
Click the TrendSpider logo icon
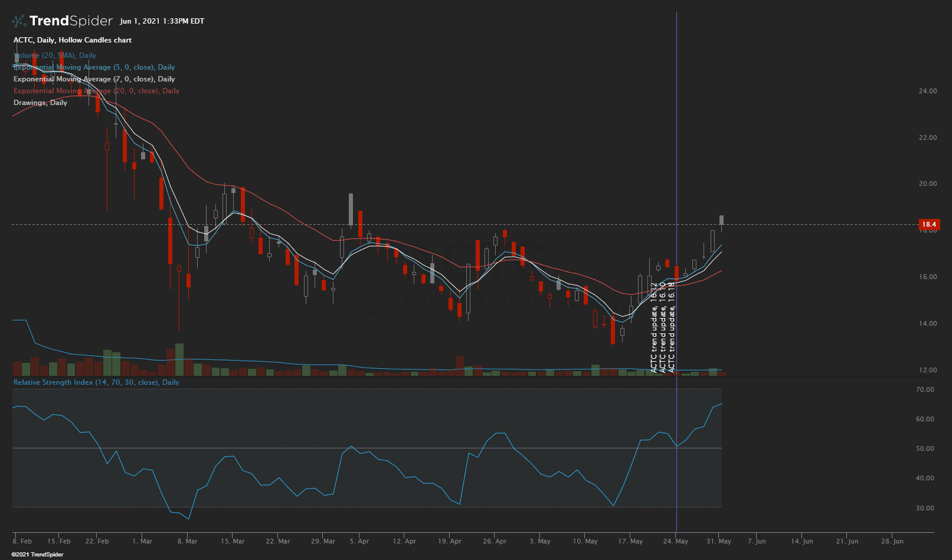19,21
